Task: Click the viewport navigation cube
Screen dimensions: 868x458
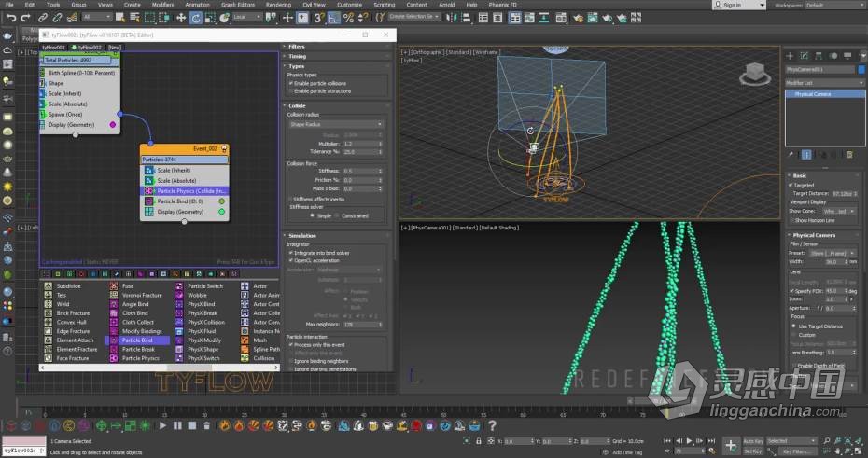Action: tap(755, 74)
